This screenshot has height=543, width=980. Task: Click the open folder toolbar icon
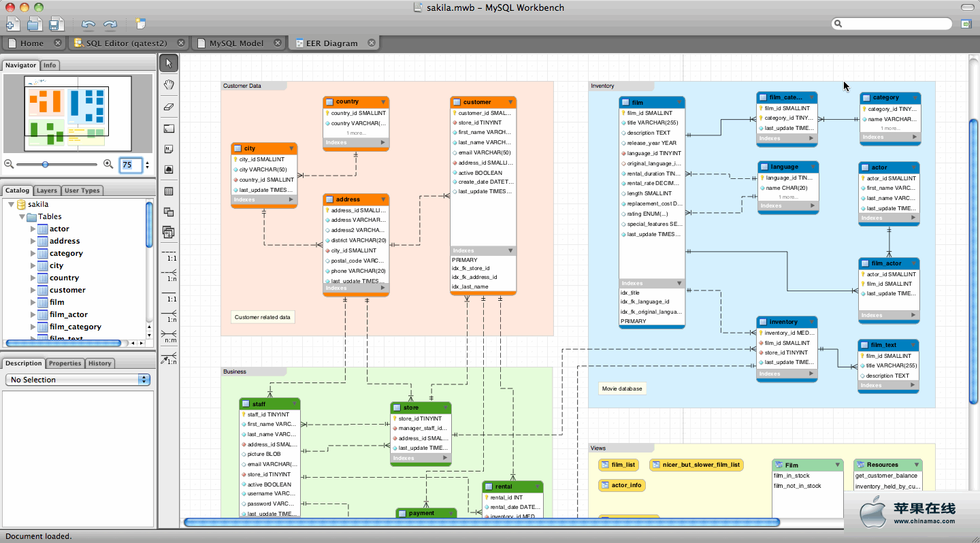35,24
